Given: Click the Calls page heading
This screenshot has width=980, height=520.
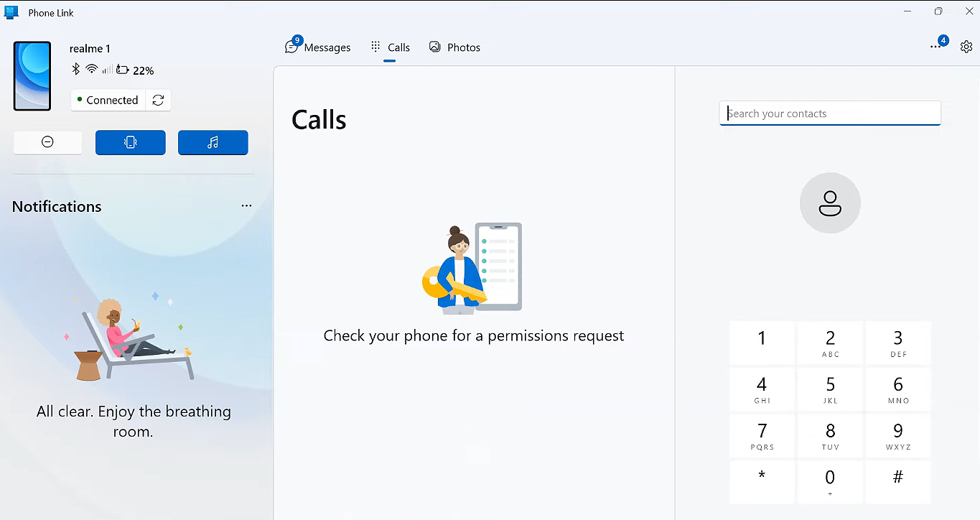Looking at the screenshot, I should coord(319,120).
